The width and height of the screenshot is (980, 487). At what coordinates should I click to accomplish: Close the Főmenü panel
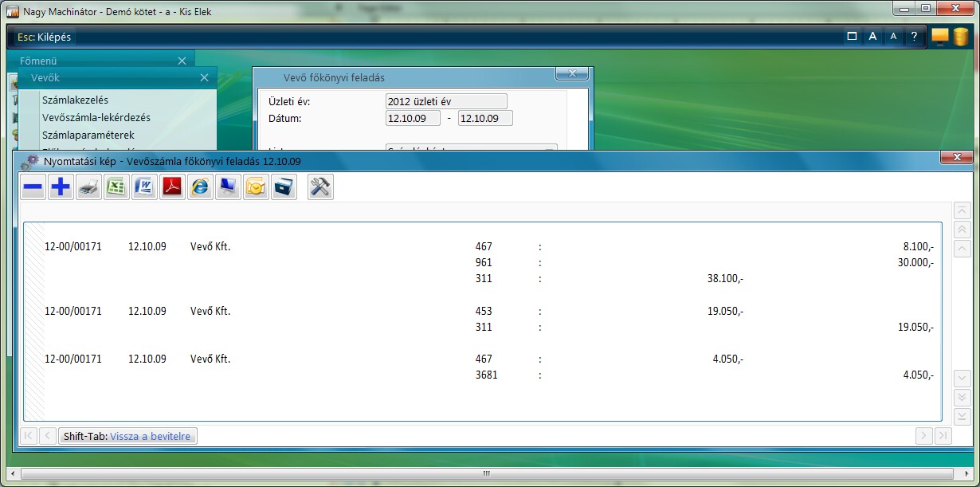point(182,61)
